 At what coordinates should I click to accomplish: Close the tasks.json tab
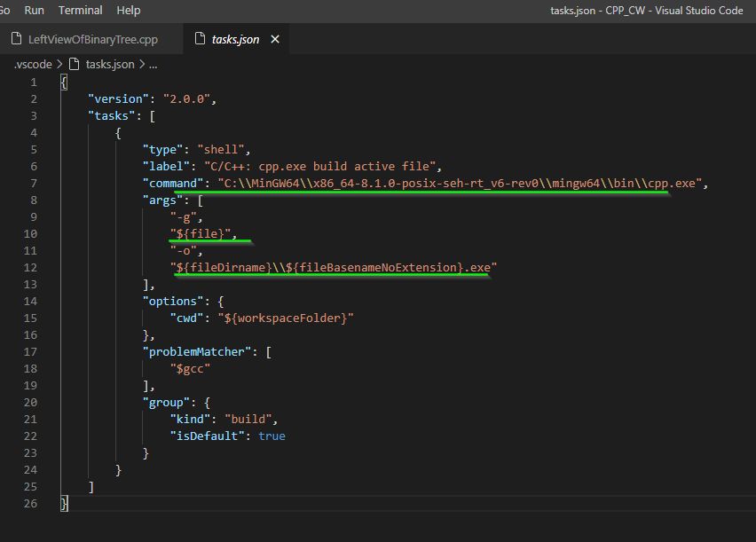pos(275,39)
